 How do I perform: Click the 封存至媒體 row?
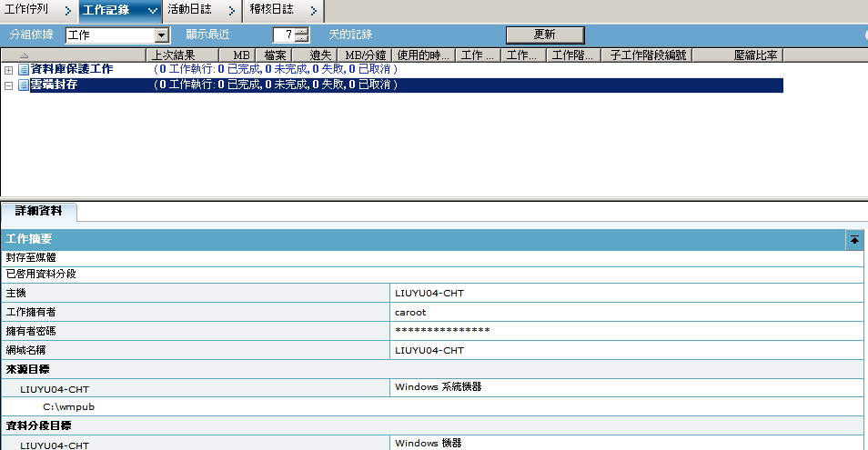(432, 258)
